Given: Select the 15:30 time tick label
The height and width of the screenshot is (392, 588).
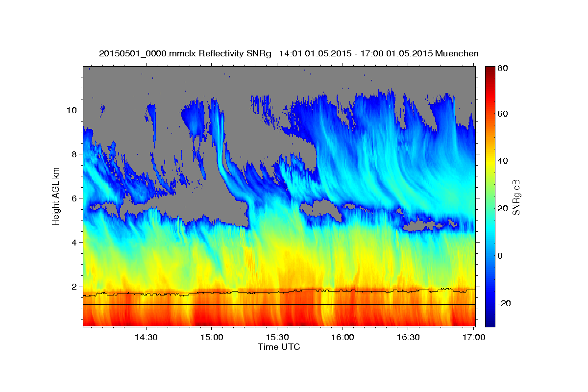Looking at the screenshot, I should coord(277,338).
